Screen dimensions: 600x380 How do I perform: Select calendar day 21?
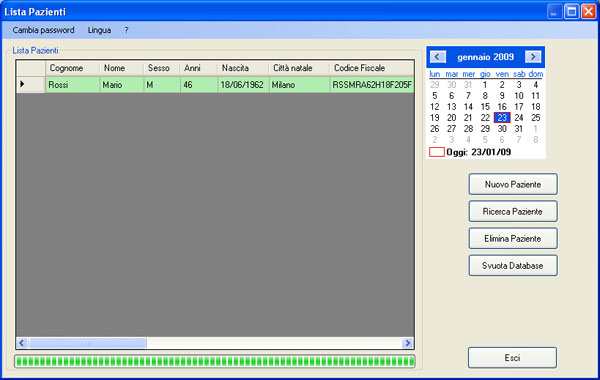[468, 117]
